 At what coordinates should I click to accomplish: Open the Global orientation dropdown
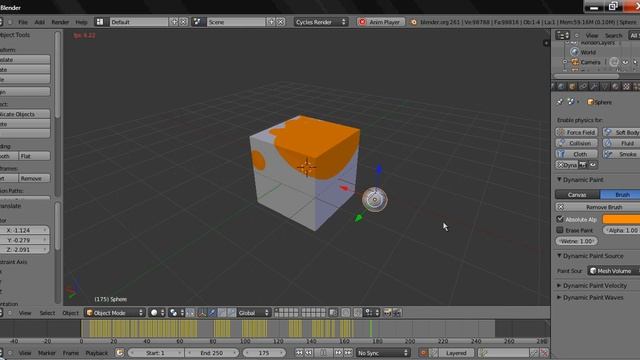pyautogui.click(x=253, y=313)
